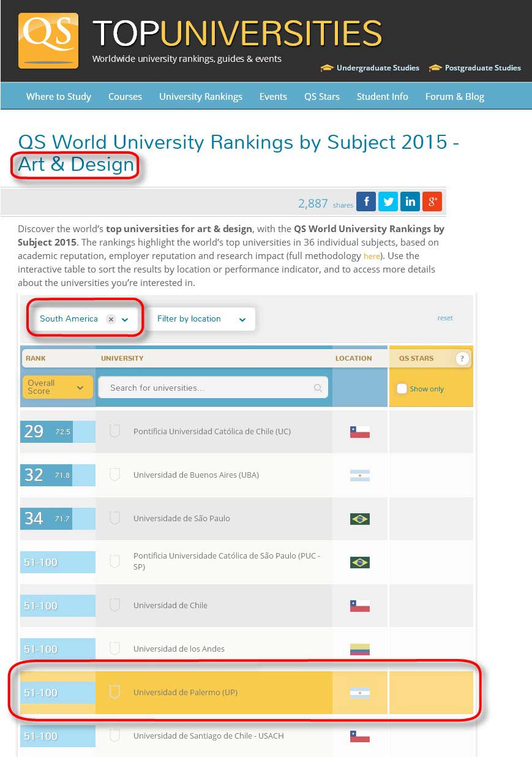Image resolution: width=532 pixels, height=757 pixels.
Task: Click rank 34 score 71.7 cell
Action: [x=58, y=518]
